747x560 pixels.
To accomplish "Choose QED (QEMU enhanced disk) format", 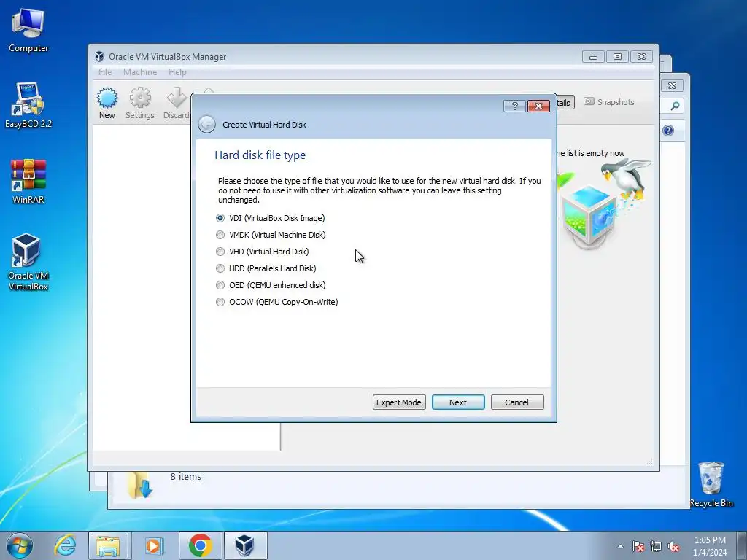I will pos(271,285).
